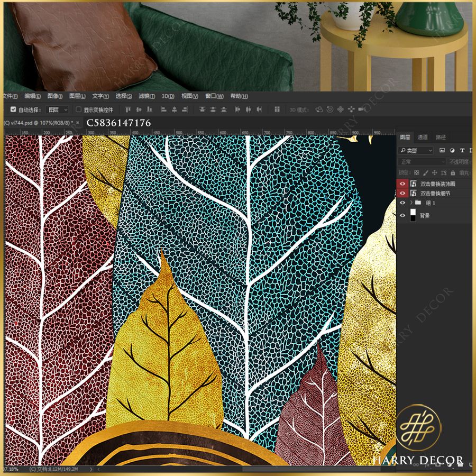Select the 3D pan object icon
476x476 pixels.
point(340,109)
